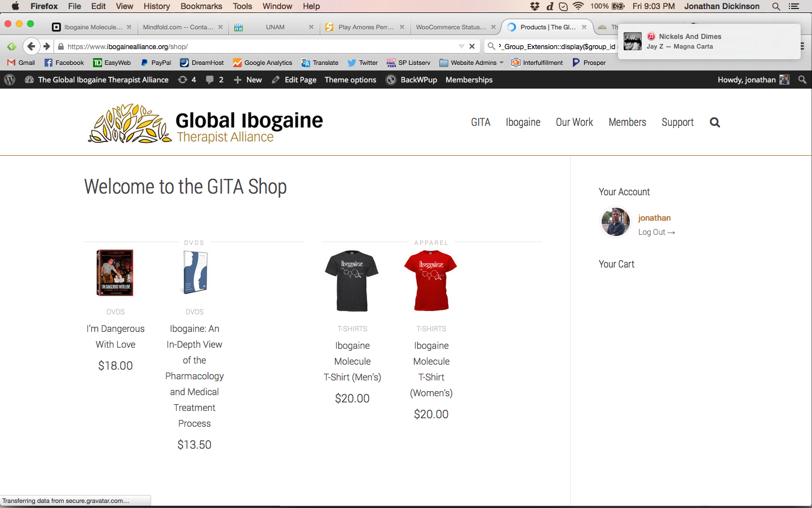
Task: Open the URL bar history dropdown arrow
Action: 461,46
